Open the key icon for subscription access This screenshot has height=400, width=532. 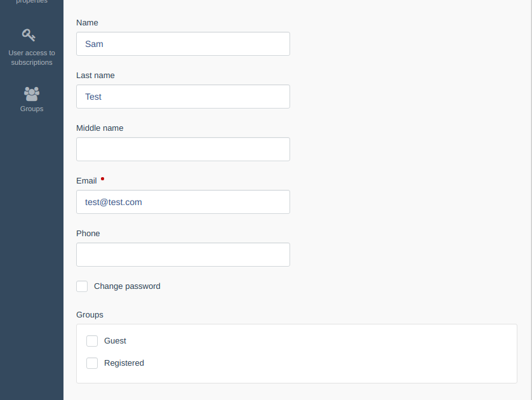tap(29, 35)
